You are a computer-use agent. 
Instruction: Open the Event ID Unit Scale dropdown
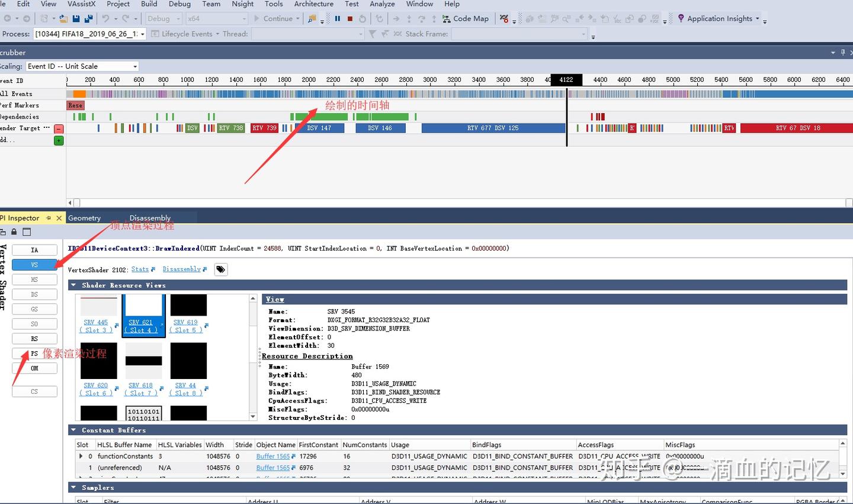82,66
